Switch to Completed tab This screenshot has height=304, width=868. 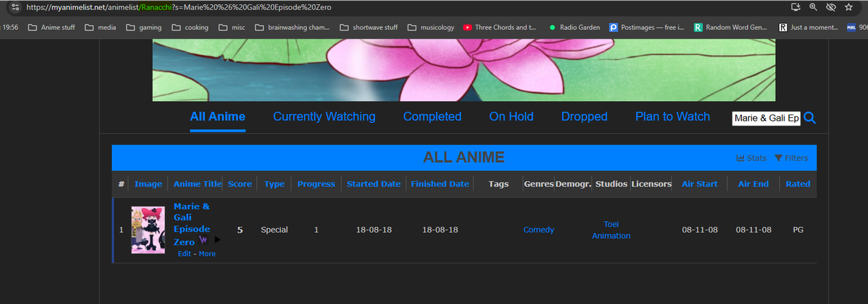pyautogui.click(x=432, y=117)
